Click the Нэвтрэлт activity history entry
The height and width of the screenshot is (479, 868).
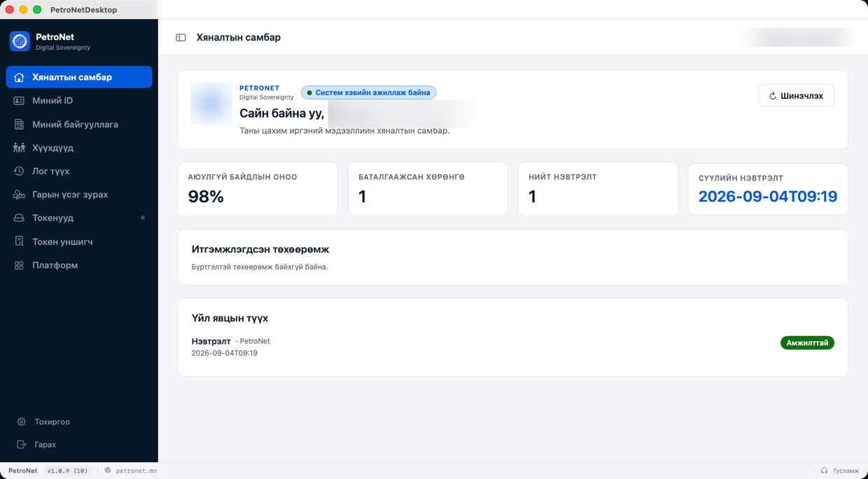(x=512, y=347)
